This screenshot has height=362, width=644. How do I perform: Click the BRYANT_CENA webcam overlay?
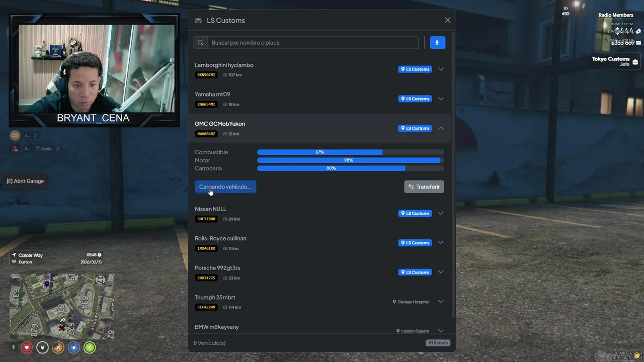(94, 70)
